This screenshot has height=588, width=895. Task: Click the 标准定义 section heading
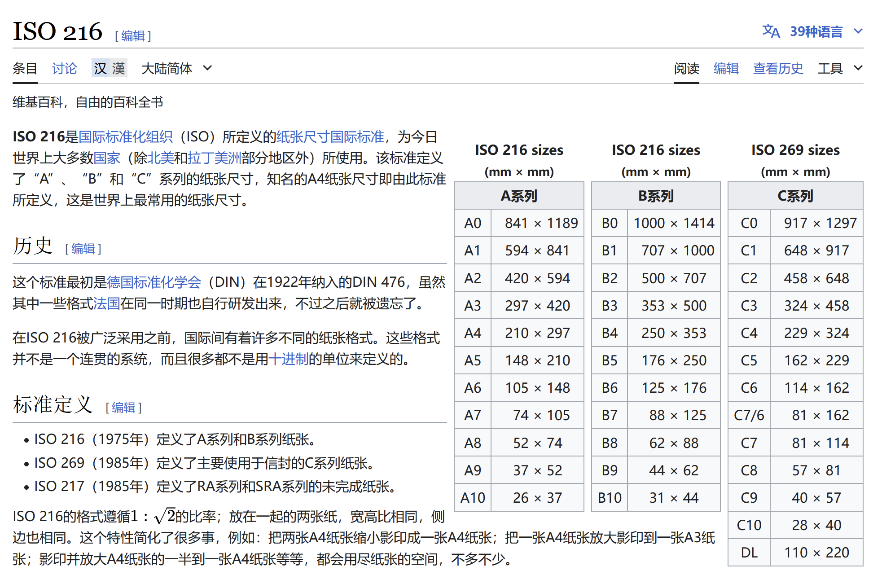(x=53, y=404)
